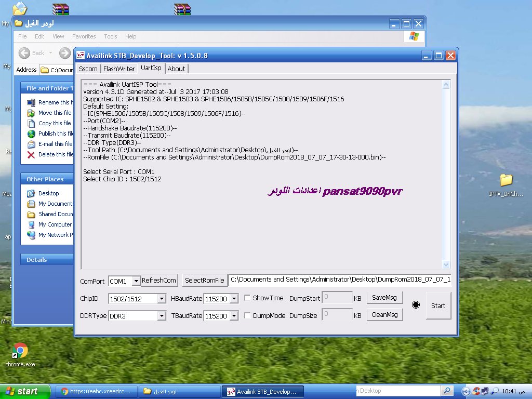Switch to Availink STB_Develop taskbar button
The height and width of the screenshot is (399, 532).
click(262, 391)
